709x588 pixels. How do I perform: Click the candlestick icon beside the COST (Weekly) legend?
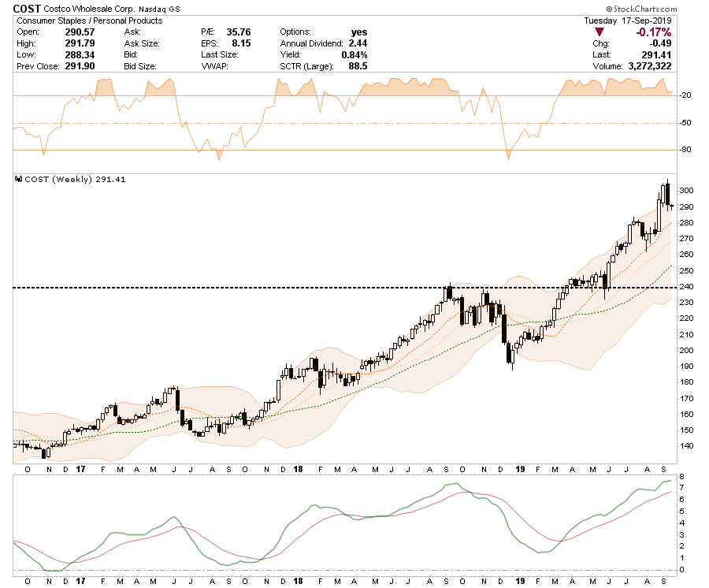[x=19, y=180]
